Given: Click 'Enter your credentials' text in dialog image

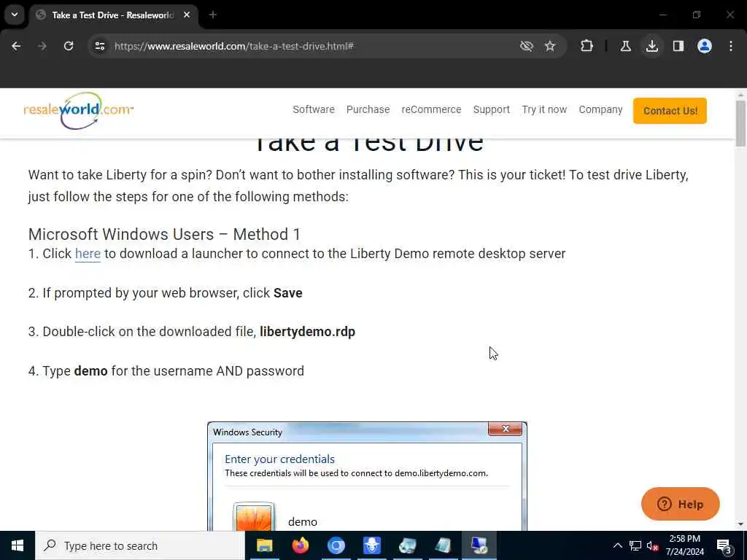Looking at the screenshot, I should pyautogui.click(x=279, y=459).
